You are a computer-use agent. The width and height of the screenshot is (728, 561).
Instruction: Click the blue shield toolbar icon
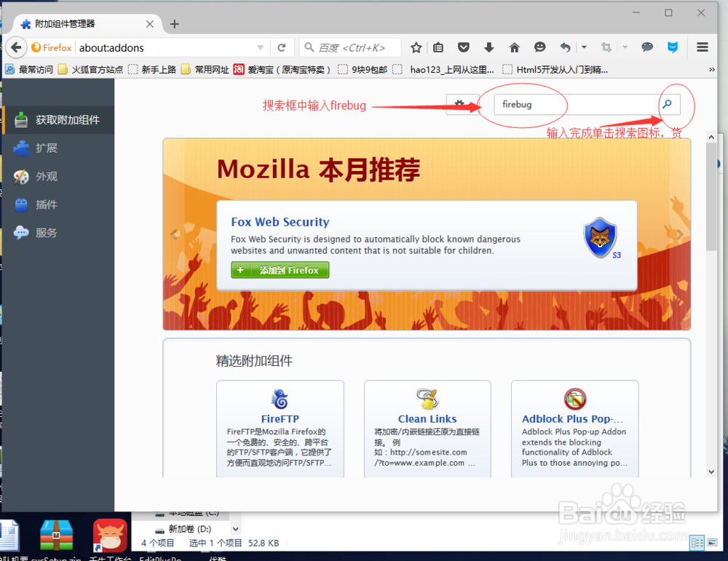coord(672,47)
